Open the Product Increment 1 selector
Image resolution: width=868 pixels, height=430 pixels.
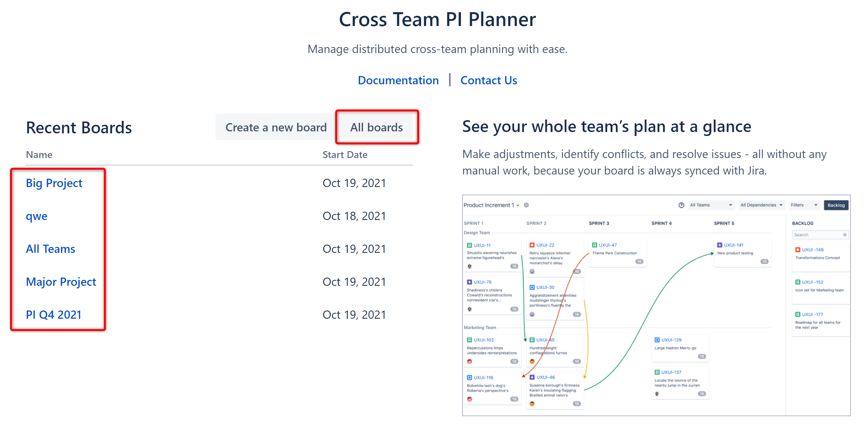[x=491, y=205]
